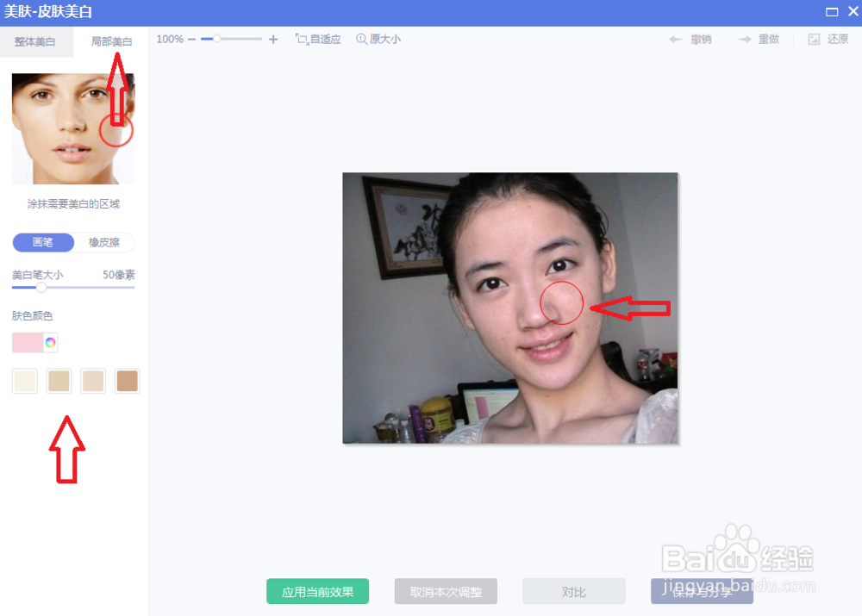Select the brush (画笔) mode

point(42,242)
